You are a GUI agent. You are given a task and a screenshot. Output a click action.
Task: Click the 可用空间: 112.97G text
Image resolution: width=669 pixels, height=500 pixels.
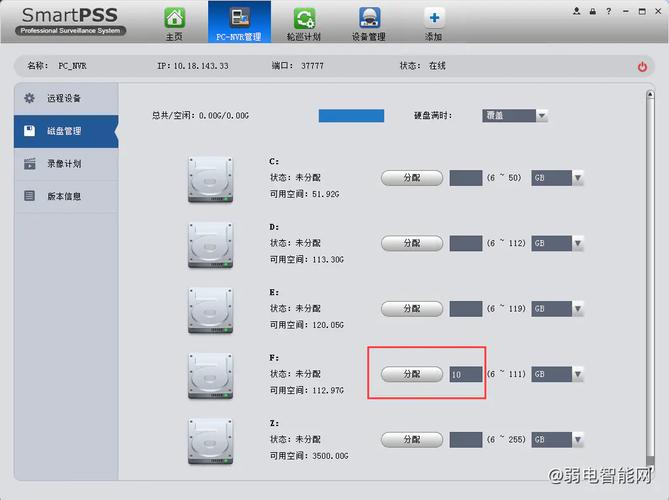[307, 390]
